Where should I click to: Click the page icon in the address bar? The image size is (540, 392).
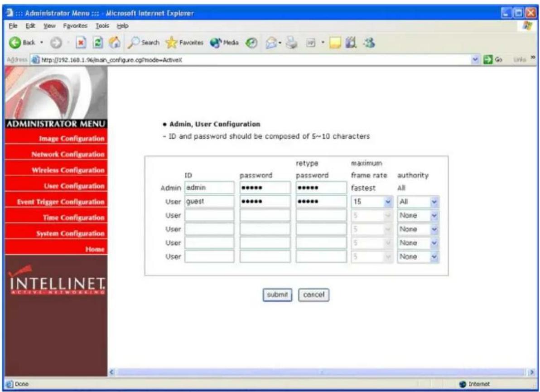pos(35,60)
